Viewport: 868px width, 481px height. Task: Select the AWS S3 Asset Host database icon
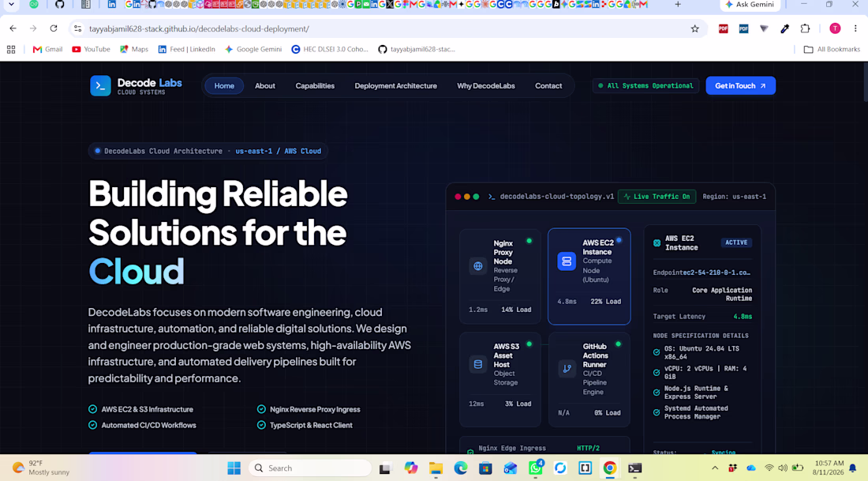coord(477,364)
